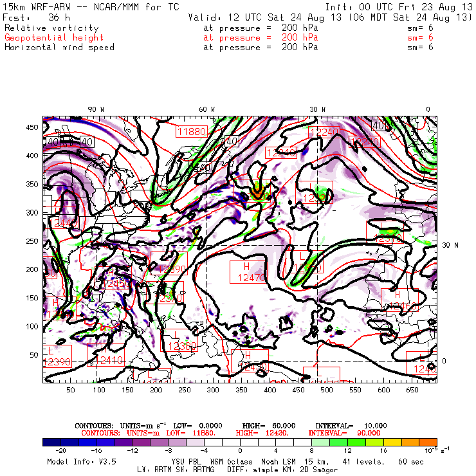Click the 'HIGH= 60.000' legend value
Screen dimensions: 476x476
(x=269, y=426)
